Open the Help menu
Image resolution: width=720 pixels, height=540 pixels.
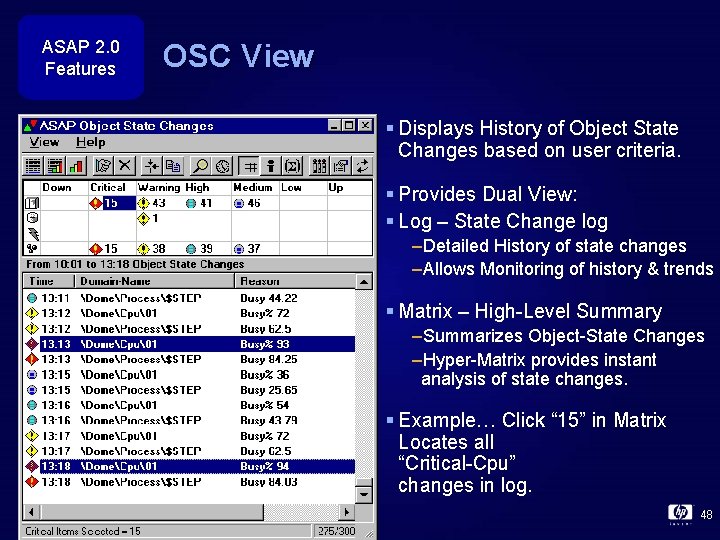click(90, 142)
